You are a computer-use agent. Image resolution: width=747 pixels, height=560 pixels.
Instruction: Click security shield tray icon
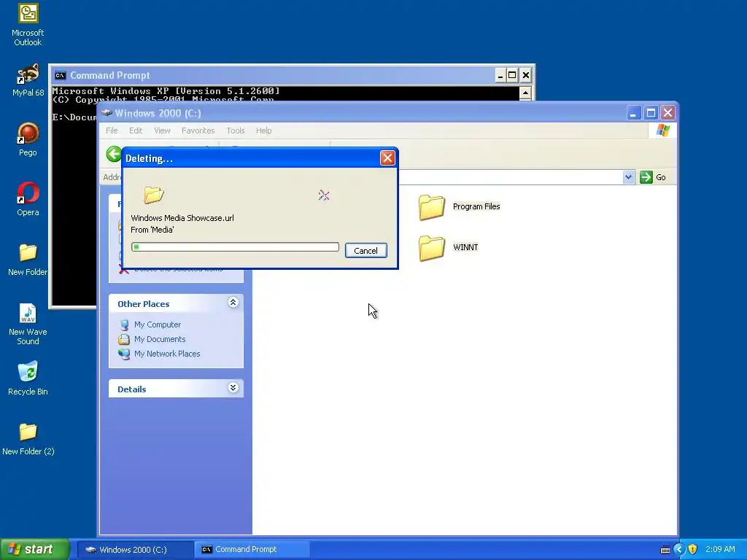point(693,549)
